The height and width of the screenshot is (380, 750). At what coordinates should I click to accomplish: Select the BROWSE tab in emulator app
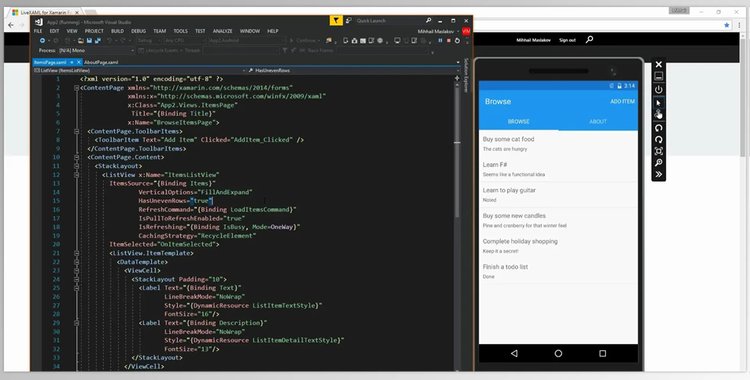pyautogui.click(x=518, y=122)
